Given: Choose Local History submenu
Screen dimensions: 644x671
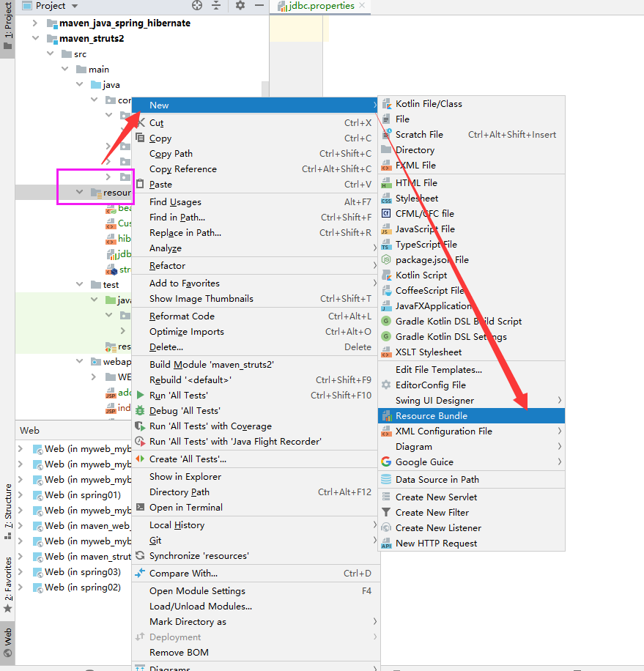Looking at the screenshot, I should (256, 525).
